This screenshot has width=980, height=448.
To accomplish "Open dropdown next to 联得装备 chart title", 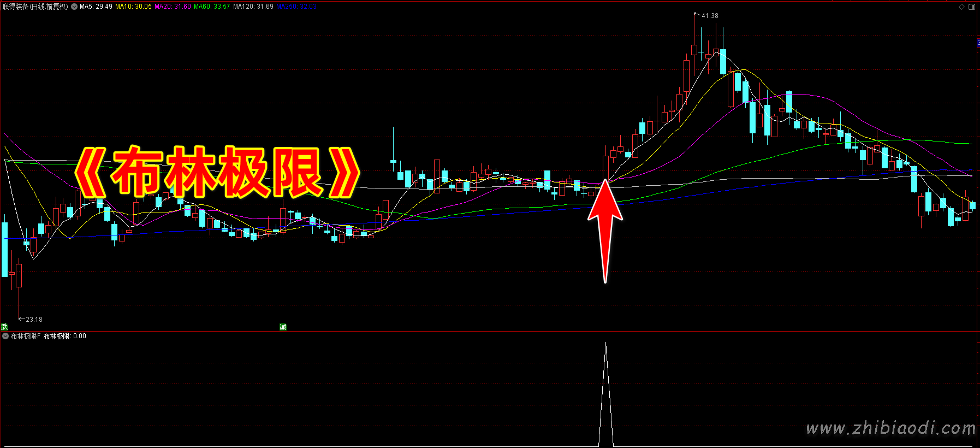I will click(74, 7).
